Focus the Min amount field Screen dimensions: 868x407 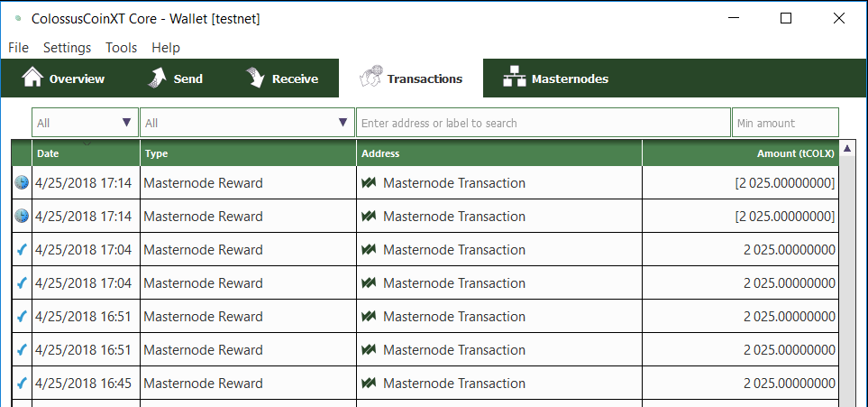click(785, 123)
